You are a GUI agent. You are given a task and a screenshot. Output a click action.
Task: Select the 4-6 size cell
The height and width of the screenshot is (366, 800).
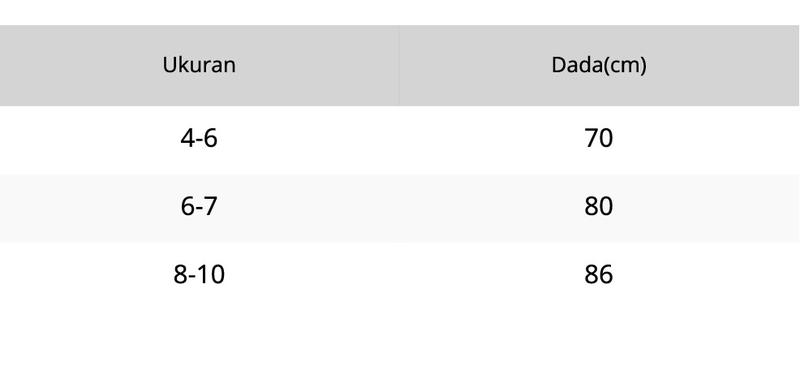(x=199, y=138)
